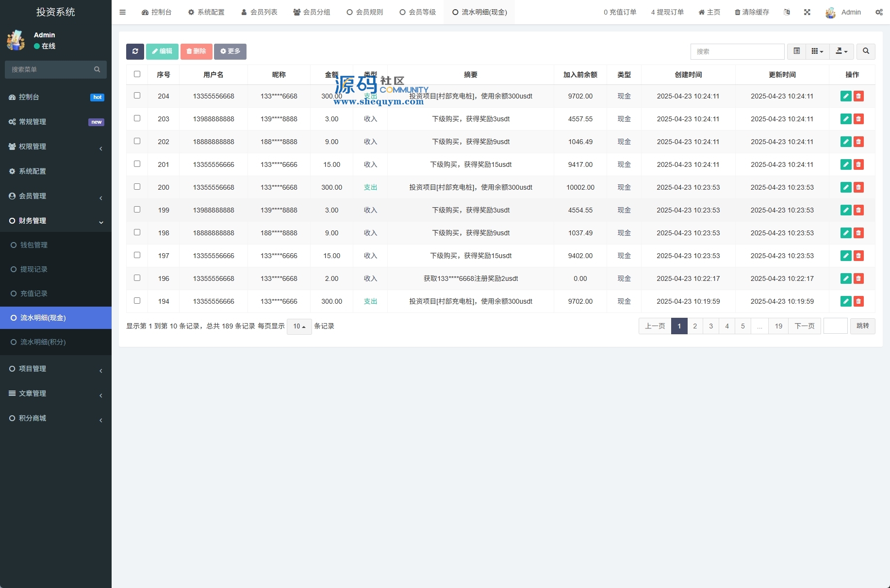890x588 pixels.
Task: Toggle table view list icon
Action: tap(796, 51)
